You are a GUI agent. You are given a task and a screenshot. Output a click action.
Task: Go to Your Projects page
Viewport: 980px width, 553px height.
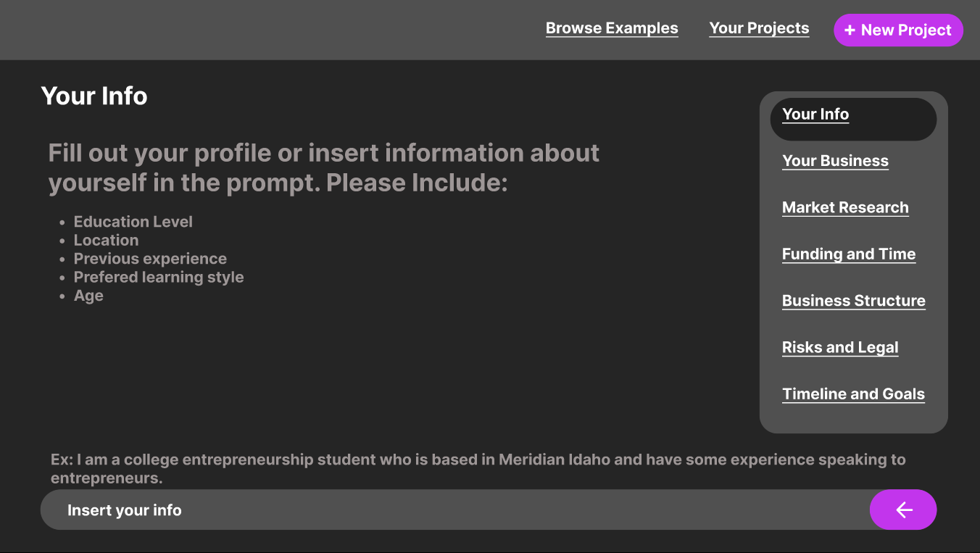[759, 28]
